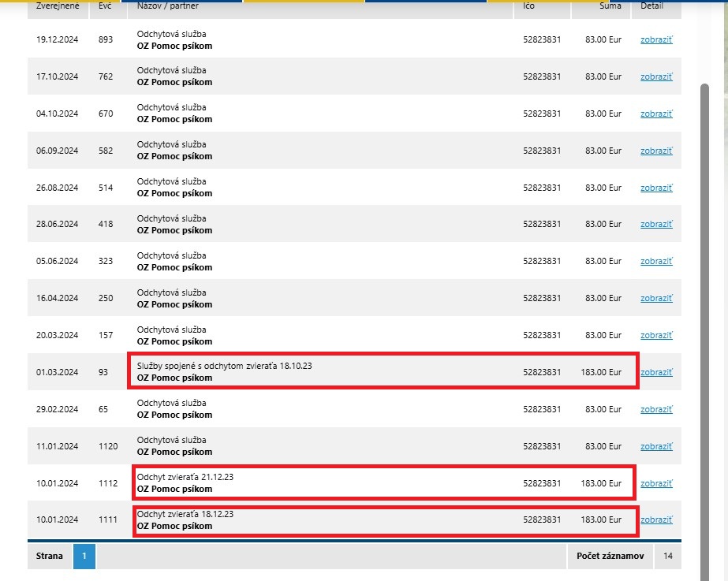
Task: Show details of record 514
Action: tap(655, 188)
